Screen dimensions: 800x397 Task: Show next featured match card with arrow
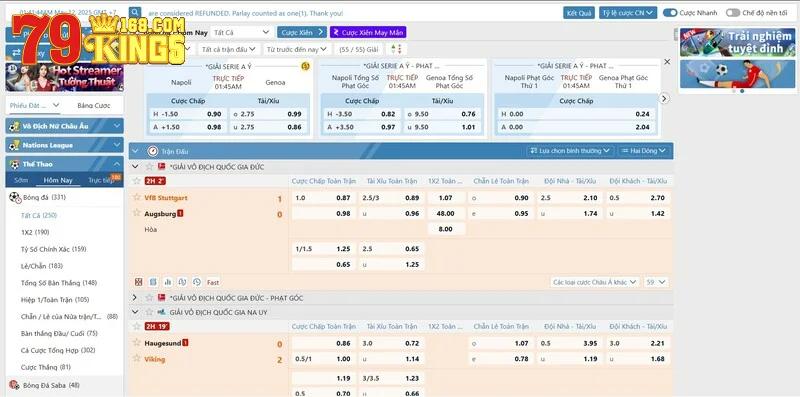coord(664,98)
